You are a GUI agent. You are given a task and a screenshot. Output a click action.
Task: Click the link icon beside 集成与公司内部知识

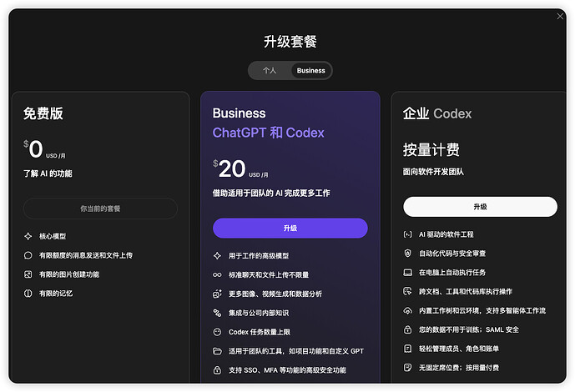coord(217,313)
